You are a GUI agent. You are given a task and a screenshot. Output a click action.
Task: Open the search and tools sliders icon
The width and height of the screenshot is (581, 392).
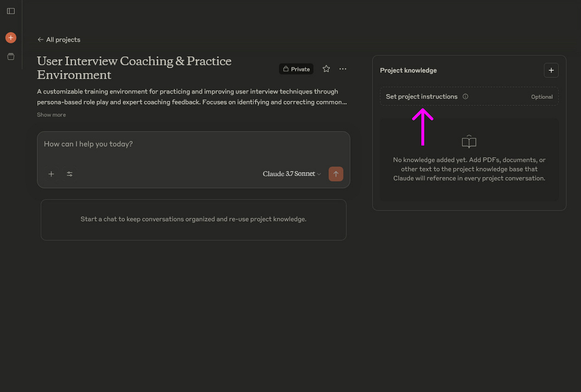[x=69, y=174]
